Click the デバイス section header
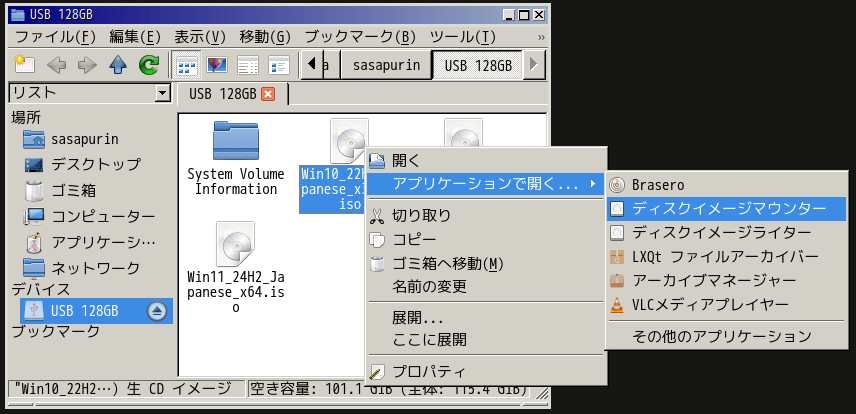Viewport: 856px width, 414px height. tap(41, 289)
